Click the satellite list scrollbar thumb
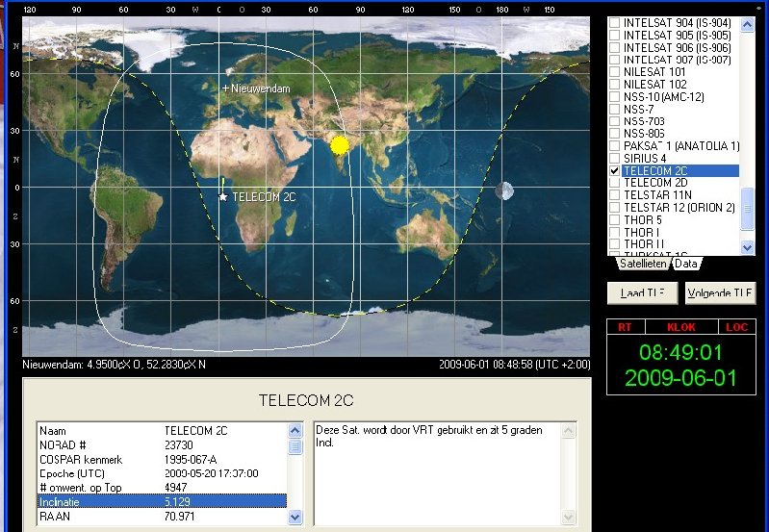769x532 pixels. (747, 209)
